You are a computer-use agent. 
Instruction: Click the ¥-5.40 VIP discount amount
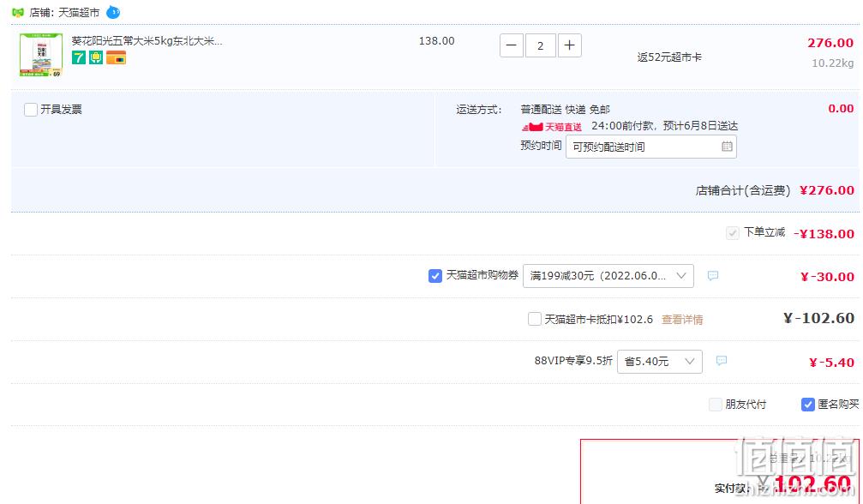831,363
